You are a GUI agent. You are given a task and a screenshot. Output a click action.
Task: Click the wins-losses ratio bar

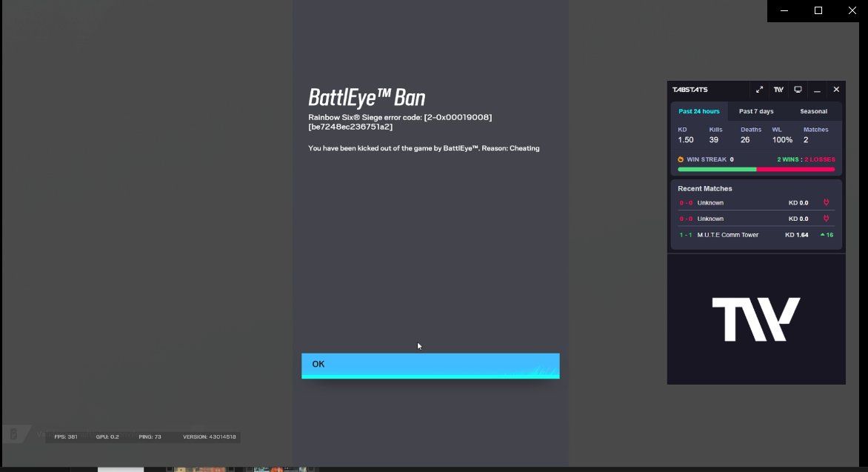(x=756, y=170)
